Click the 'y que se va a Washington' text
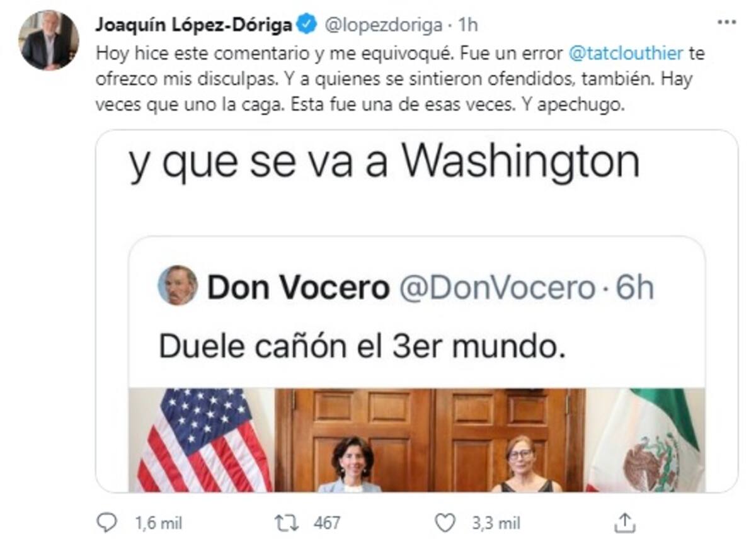Image resolution: width=756 pixels, height=546 pixels. 384,164
